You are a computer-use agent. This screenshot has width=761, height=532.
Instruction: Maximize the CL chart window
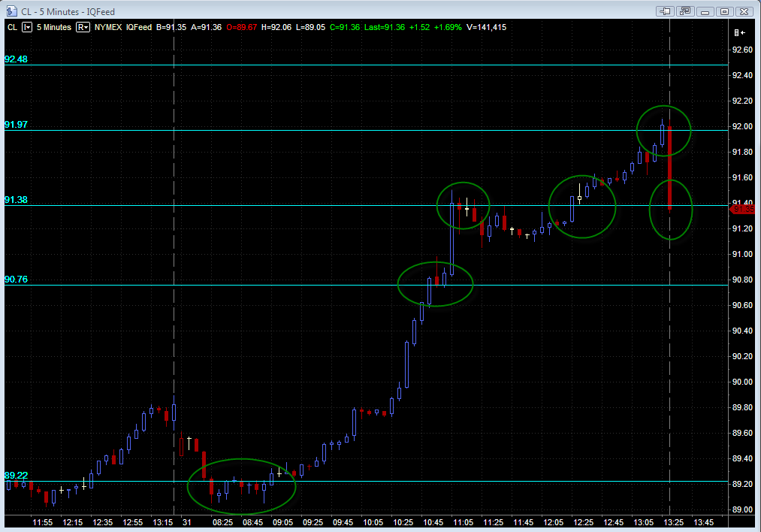pyautogui.click(x=724, y=11)
